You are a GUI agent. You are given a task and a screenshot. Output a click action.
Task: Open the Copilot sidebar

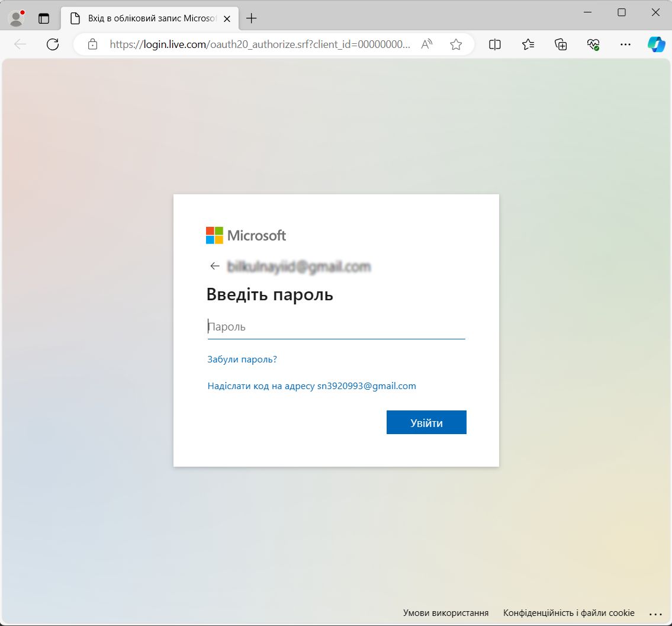[657, 44]
